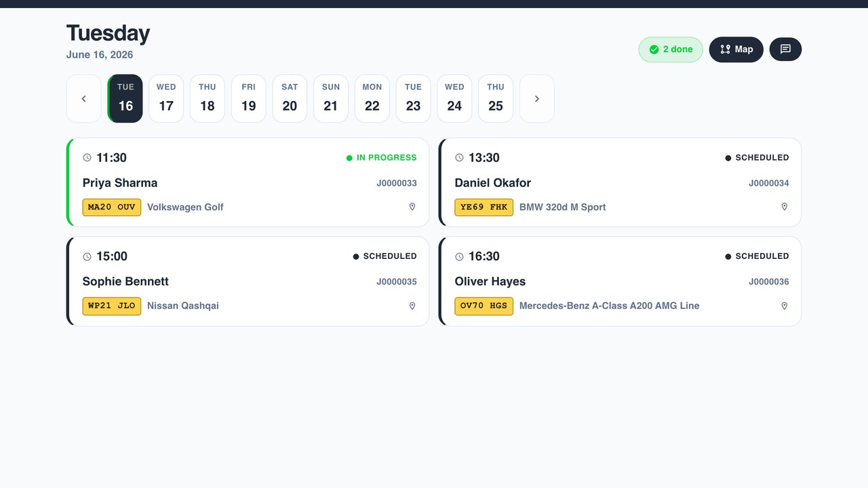Click the location pin on Sophie Bennett's job
Image resolution: width=868 pixels, height=488 pixels.
(x=412, y=306)
